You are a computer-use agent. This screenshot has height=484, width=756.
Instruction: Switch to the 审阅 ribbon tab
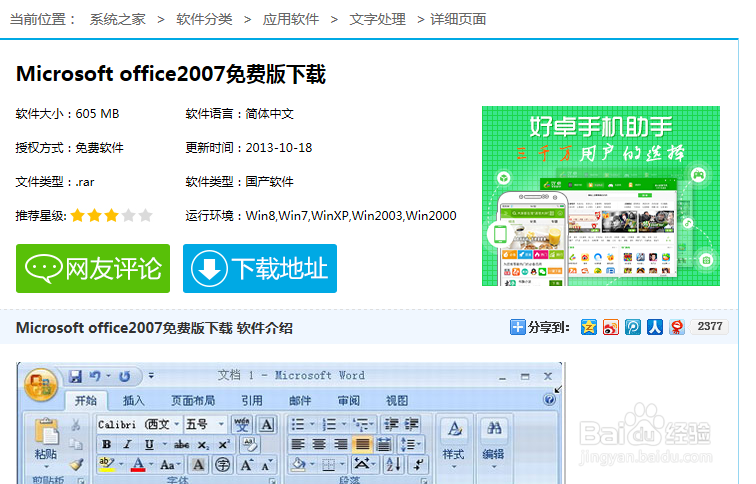348,401
